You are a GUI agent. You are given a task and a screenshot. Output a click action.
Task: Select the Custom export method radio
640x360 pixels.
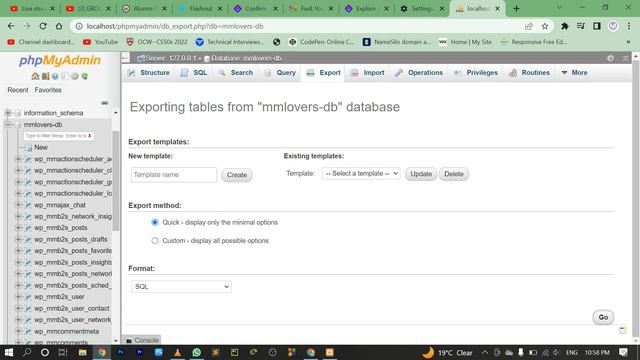pyautogui.click(x=155, y=241)
